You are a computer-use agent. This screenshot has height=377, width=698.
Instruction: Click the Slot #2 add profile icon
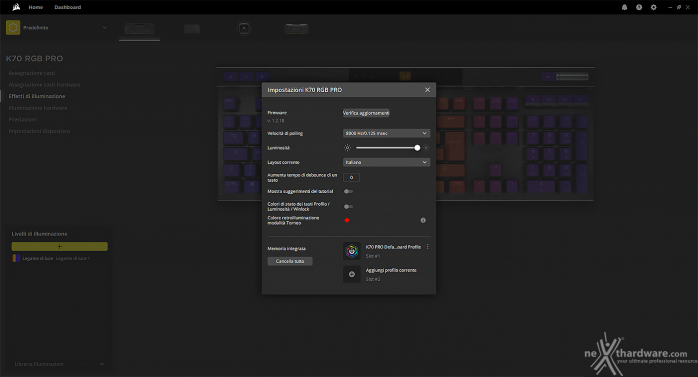pyautogui.click(x=352, y=274)
